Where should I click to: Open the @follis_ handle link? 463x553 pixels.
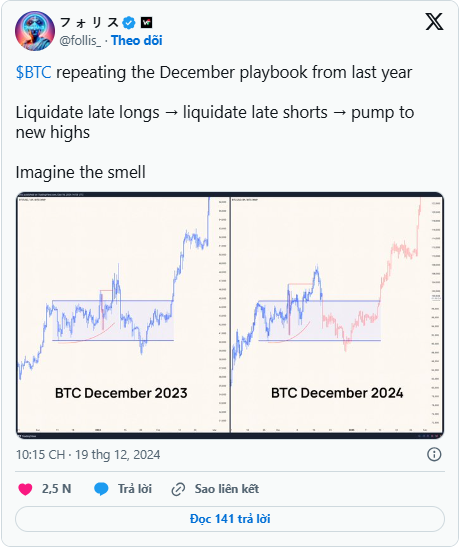[81, 41]
